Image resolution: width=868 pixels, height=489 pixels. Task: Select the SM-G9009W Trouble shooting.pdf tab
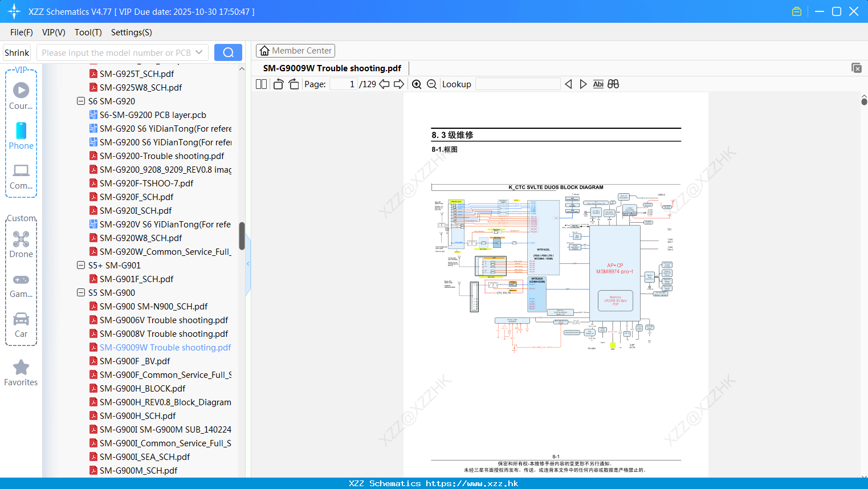coord(332,68)
